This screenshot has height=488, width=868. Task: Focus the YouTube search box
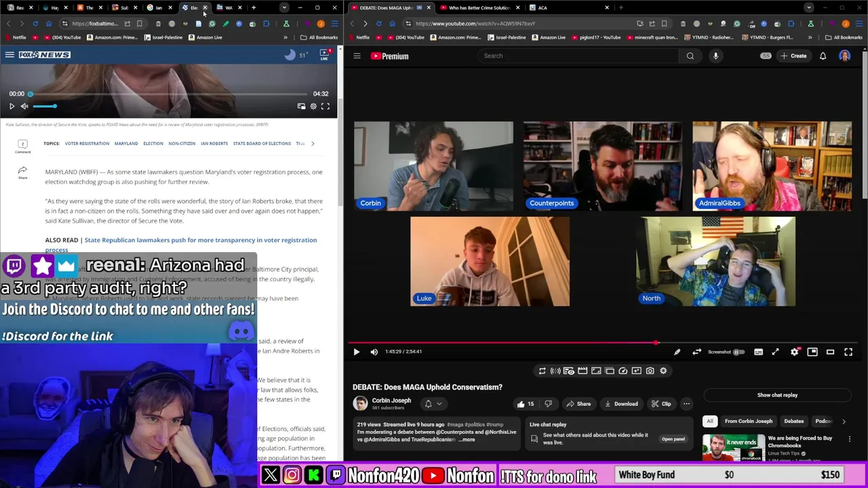tap(578, 56)
